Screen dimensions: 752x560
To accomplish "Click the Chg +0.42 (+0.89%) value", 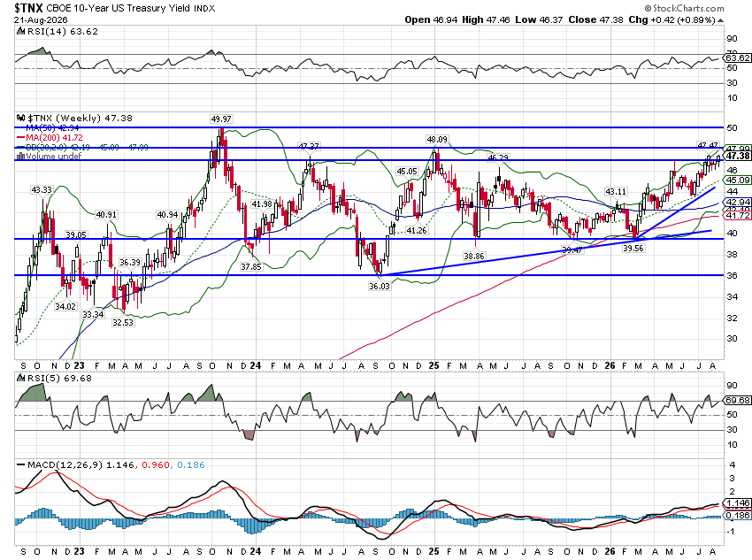I will click(x=672, y=19).
